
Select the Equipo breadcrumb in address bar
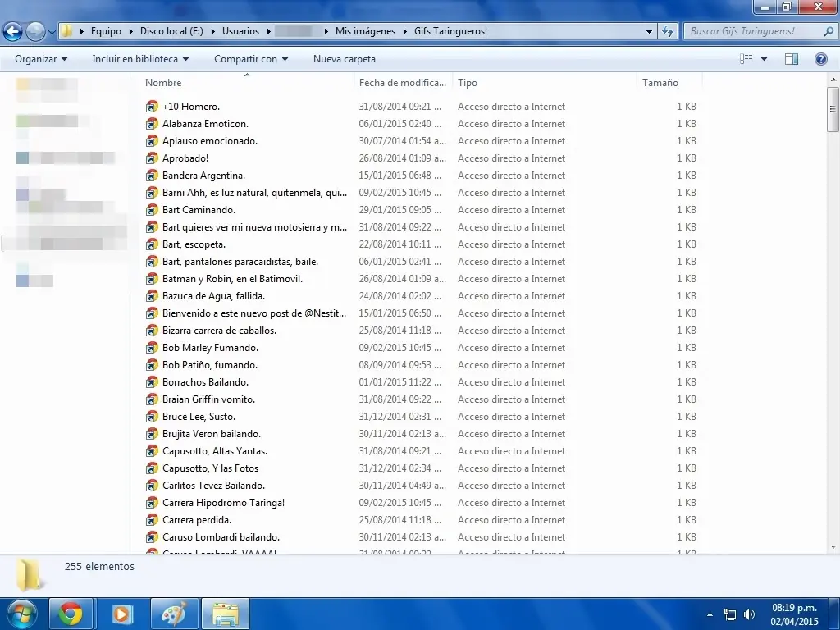click(x=106, y=31)
